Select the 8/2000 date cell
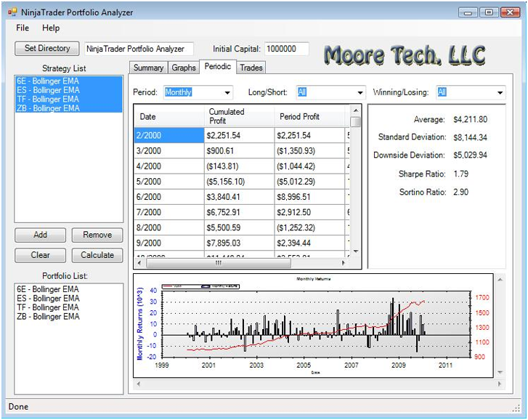 (x=169, y=227)
